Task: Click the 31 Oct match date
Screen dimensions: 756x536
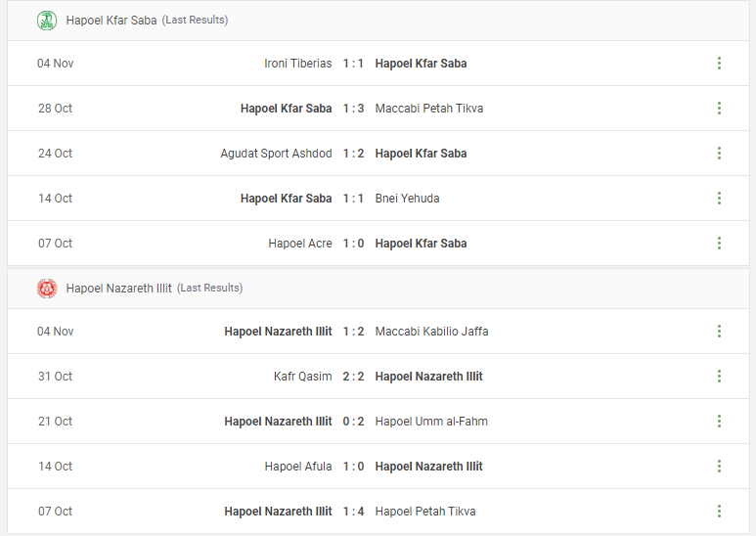Action: (55, 376)
